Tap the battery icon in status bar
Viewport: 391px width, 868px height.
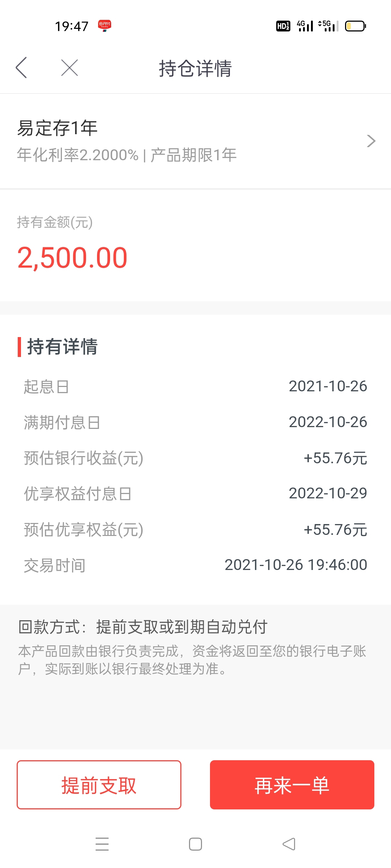(356, 26)
